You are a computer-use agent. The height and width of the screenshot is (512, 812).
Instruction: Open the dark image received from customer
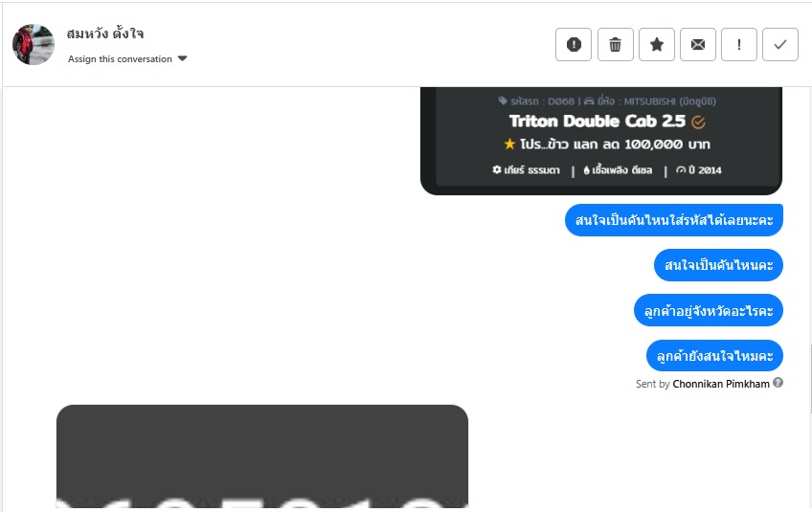click(x=262, y=456)
